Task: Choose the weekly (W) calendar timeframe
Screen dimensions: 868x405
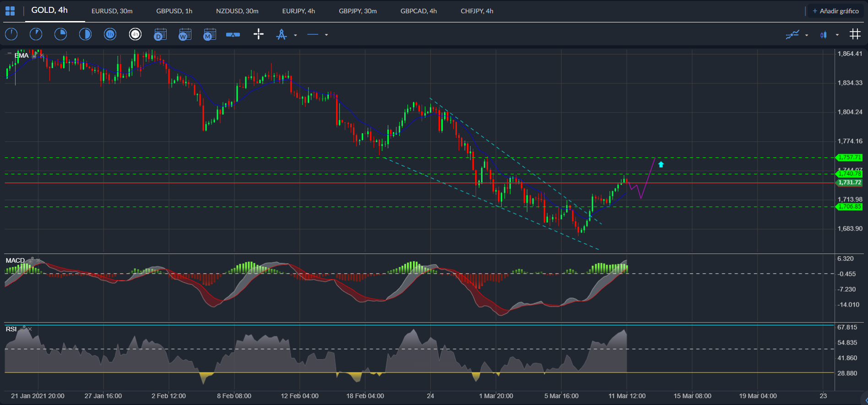Action: click(185, 34)
